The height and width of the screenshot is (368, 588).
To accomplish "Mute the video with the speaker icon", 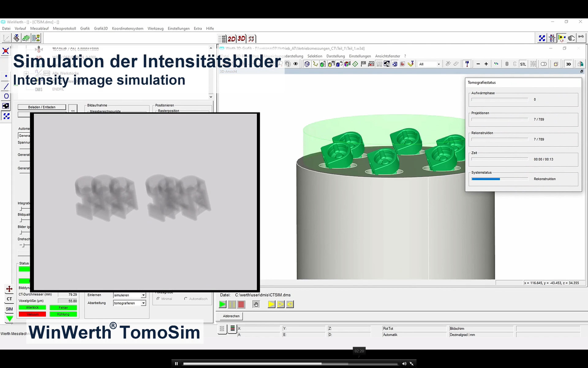I will (x=404, y=364).
